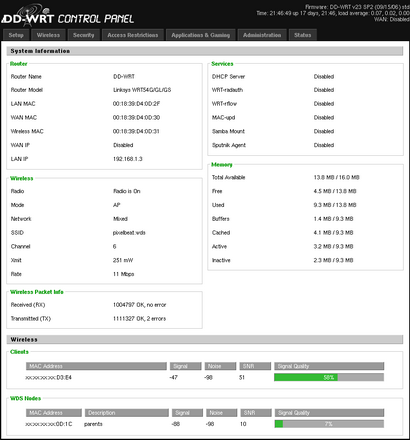Click the MAC-upd service label

[x=223, y=118]
